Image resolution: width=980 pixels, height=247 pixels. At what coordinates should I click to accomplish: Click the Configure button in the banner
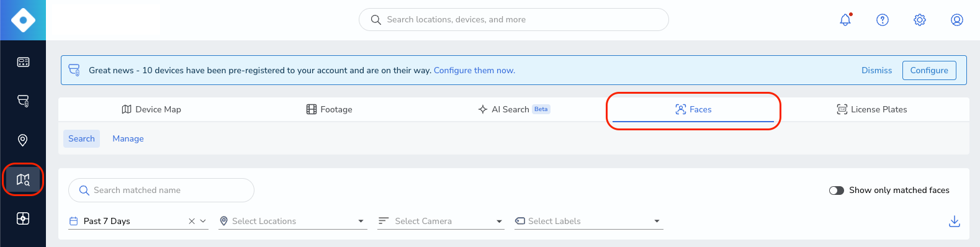click(x=929, y=71)
